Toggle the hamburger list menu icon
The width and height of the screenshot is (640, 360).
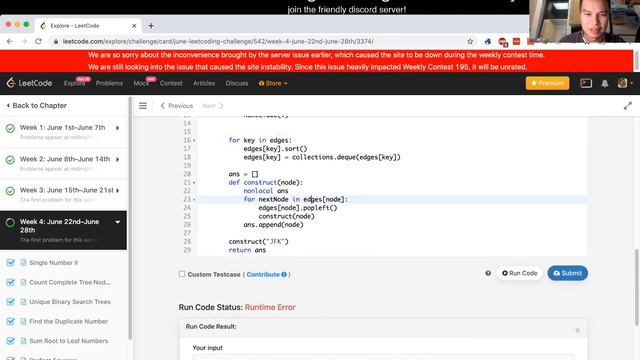pos(142,106)
